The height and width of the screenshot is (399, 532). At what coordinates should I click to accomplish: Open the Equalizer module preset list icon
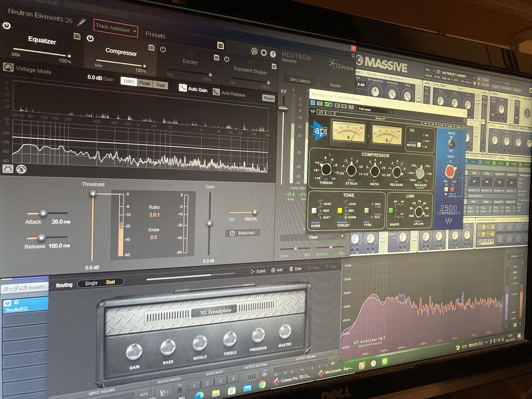coord(77,36)
